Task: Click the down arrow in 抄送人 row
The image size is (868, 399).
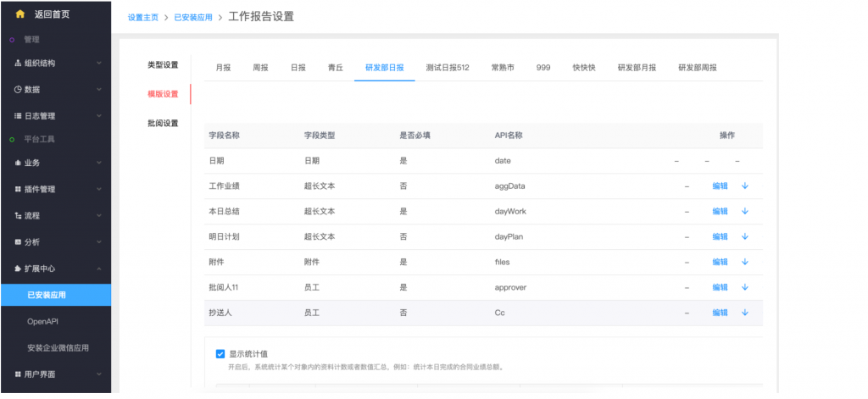Action: [744, 313]
